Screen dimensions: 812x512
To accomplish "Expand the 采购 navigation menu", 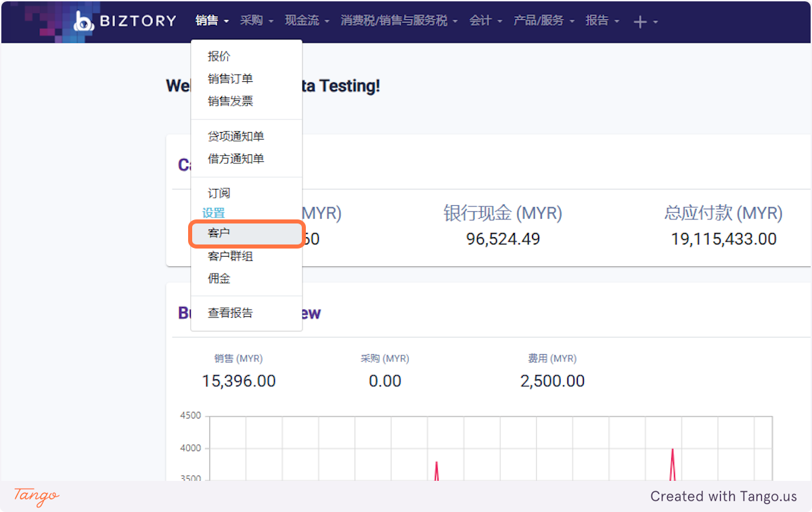I will tap(256, 20).
